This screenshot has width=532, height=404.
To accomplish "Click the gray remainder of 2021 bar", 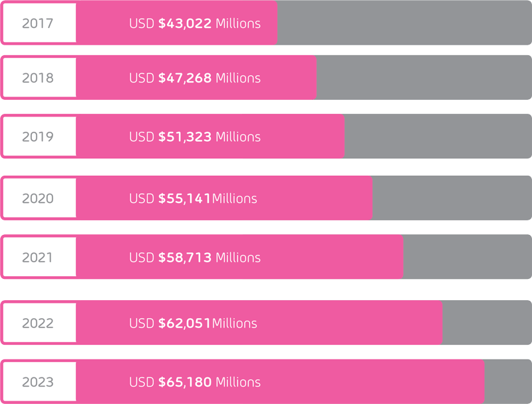I will pos(467,257).
